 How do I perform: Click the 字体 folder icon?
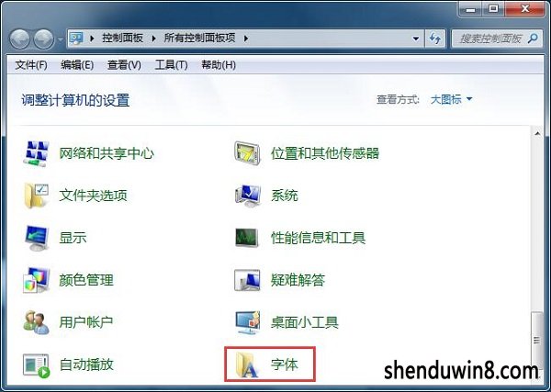click(x=247, y=365)
